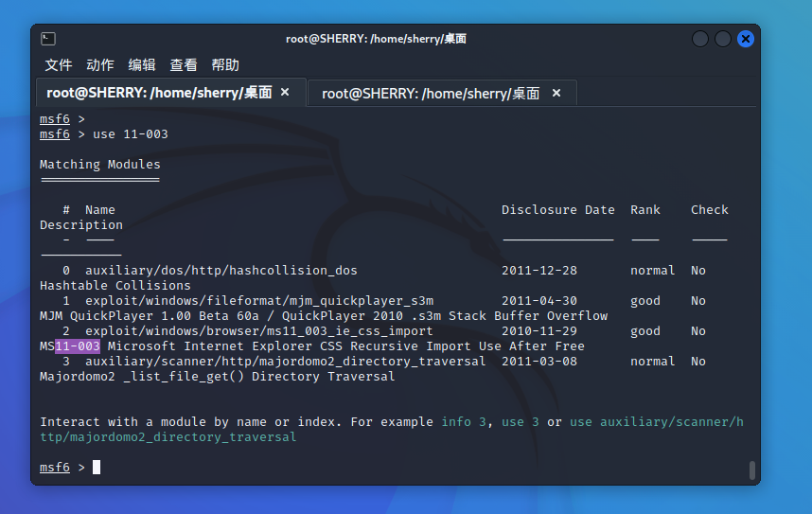Click 'Majordomo2 _list_file_get() Directory Traversal' description
Screen dimensions: 812x514
(x=217, y=377)
